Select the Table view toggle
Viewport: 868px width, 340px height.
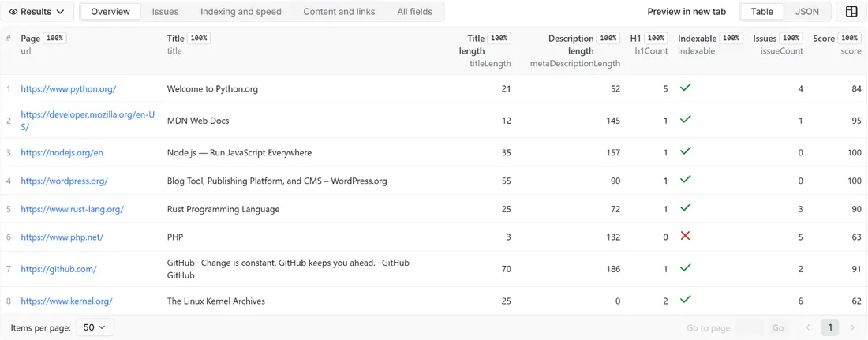761,12
